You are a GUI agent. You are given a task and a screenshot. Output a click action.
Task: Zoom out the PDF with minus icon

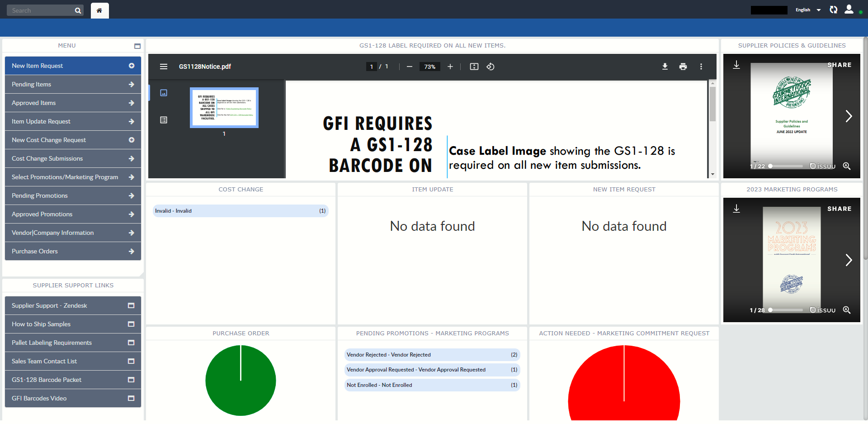(410, 67)
